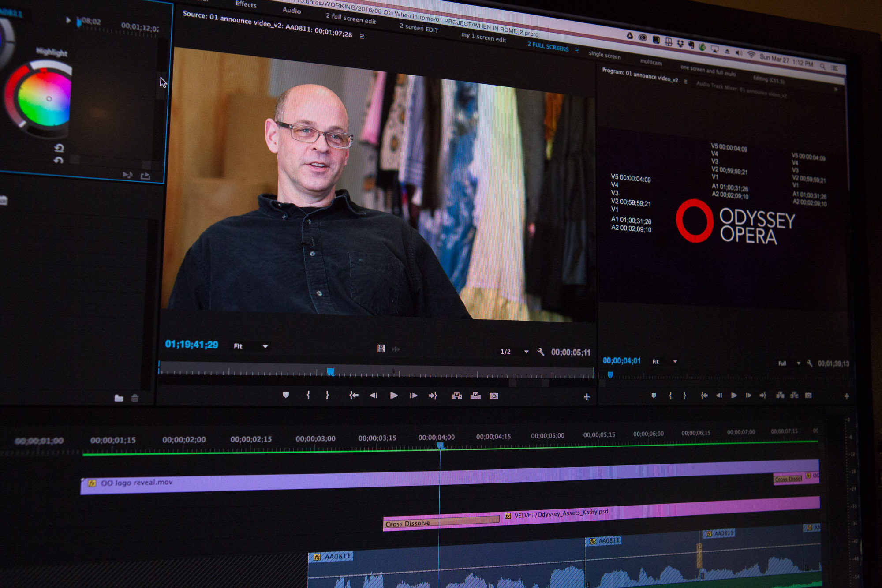Click the Lift button in Program monitor

coord(780,395)
